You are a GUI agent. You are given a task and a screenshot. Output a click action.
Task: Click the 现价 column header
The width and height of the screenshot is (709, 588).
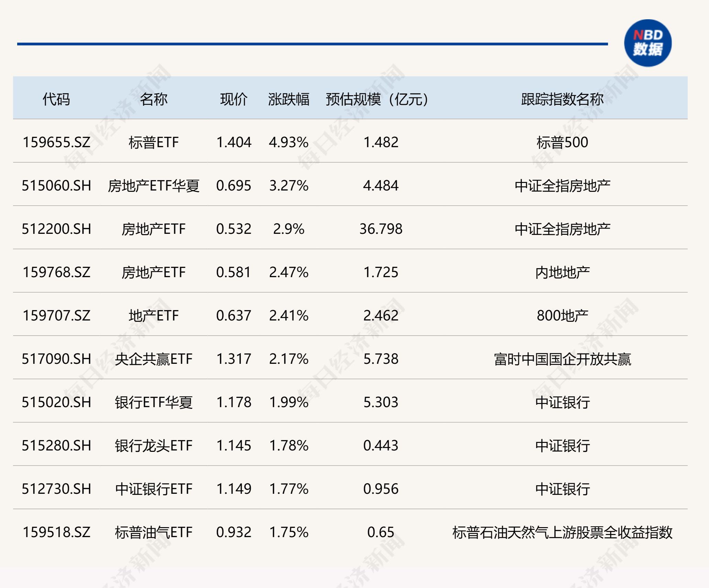[234, 99]
